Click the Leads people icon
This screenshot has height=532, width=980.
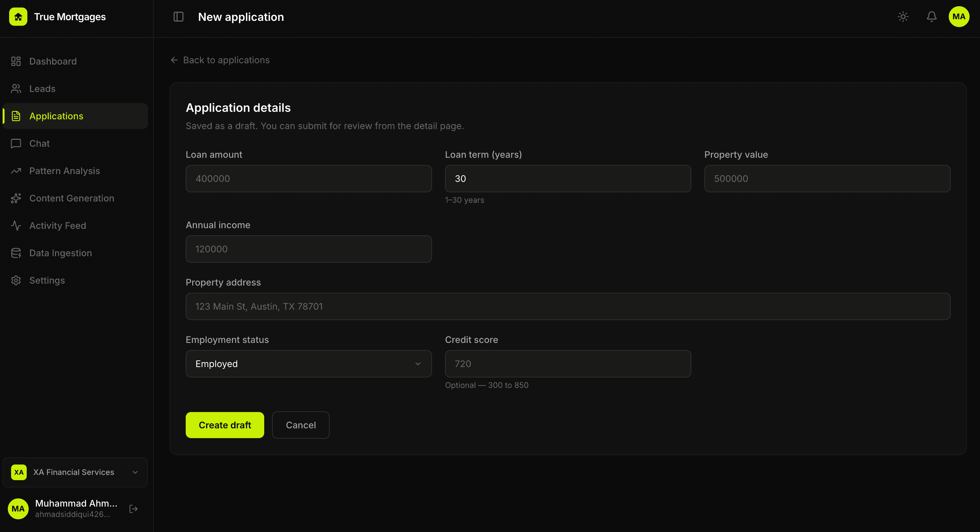16,89
